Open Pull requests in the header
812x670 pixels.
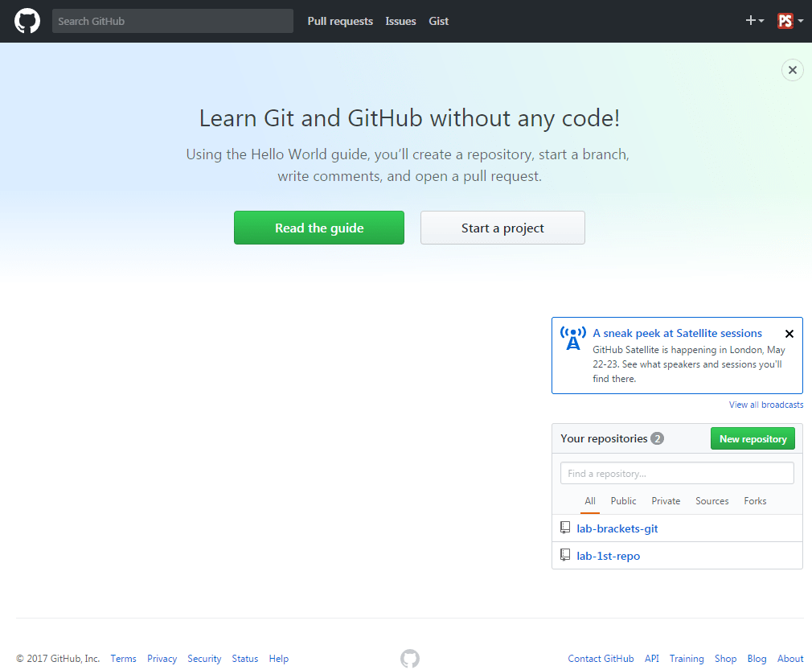pos(340,21)
